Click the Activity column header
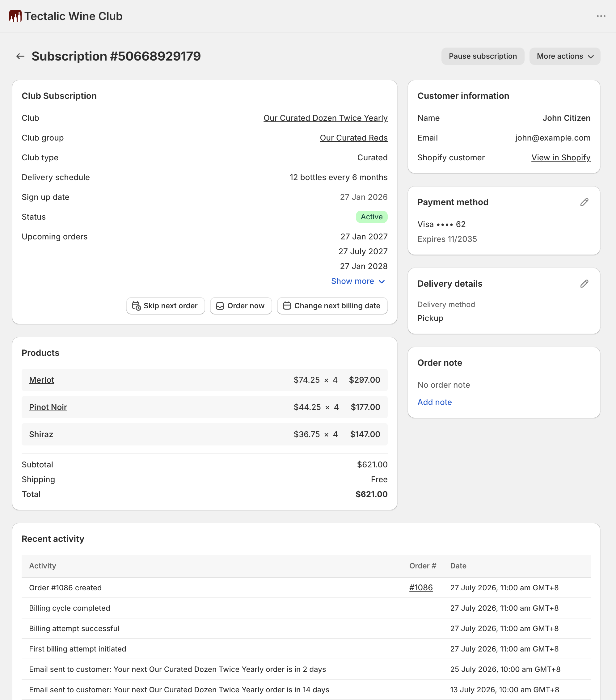This screenshot has width=616, height=700. (x=42, y=566)
